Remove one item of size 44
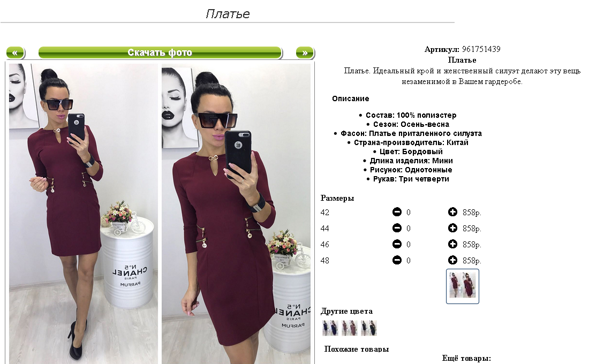The width and height of the screenshot is (589, 364). (397, 228)
